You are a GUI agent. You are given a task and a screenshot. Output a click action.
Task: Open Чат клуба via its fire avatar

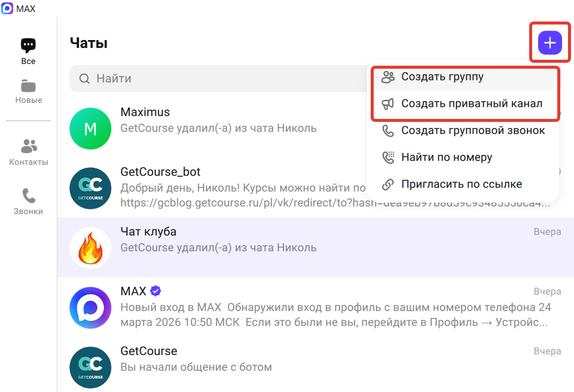point(90,247)
